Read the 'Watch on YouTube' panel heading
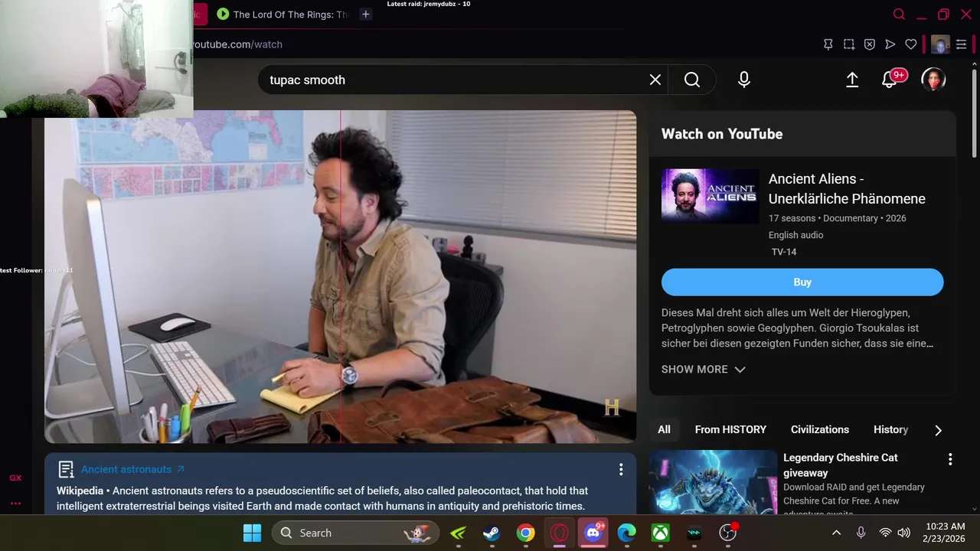Viewport: 980px width, 551px height. point(722,134)
